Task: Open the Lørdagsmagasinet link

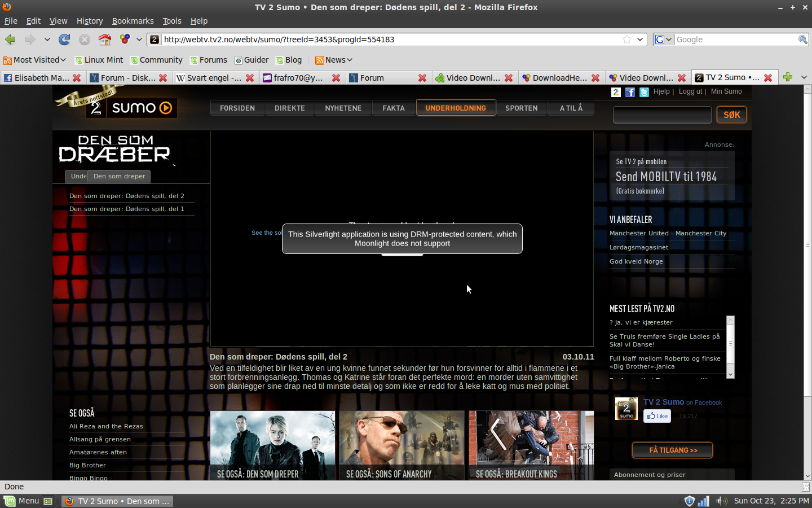Action: click(639, 247)
